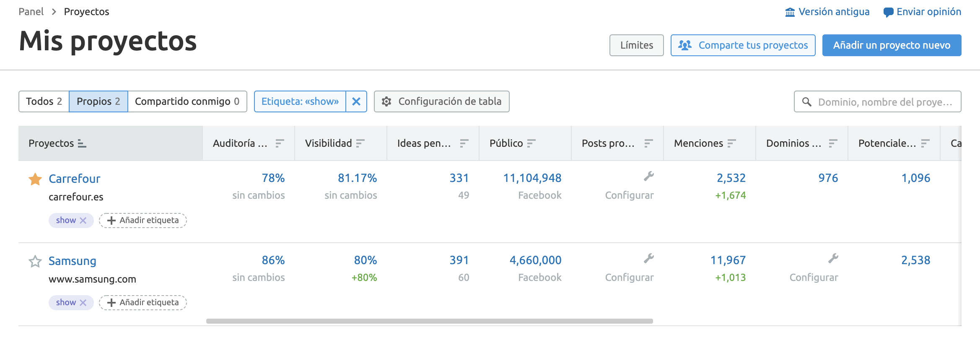Open Carrefour pending ideas 331
The height and width of the screenshot is (353, 980).
[x=459, y=178]
